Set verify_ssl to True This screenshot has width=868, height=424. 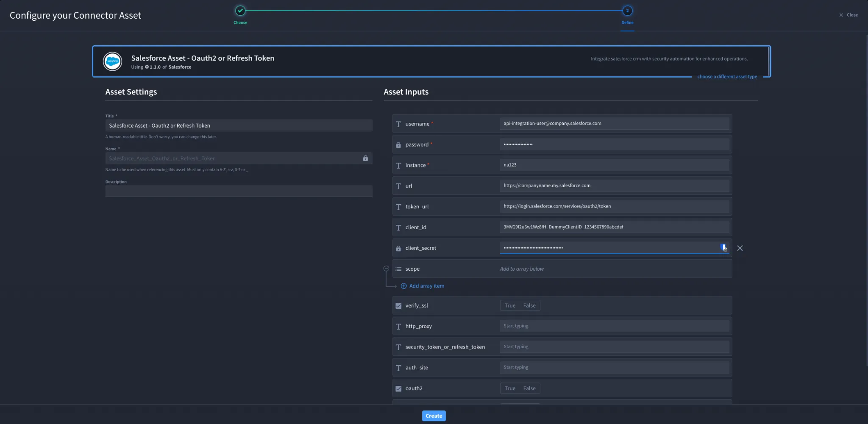510,305
